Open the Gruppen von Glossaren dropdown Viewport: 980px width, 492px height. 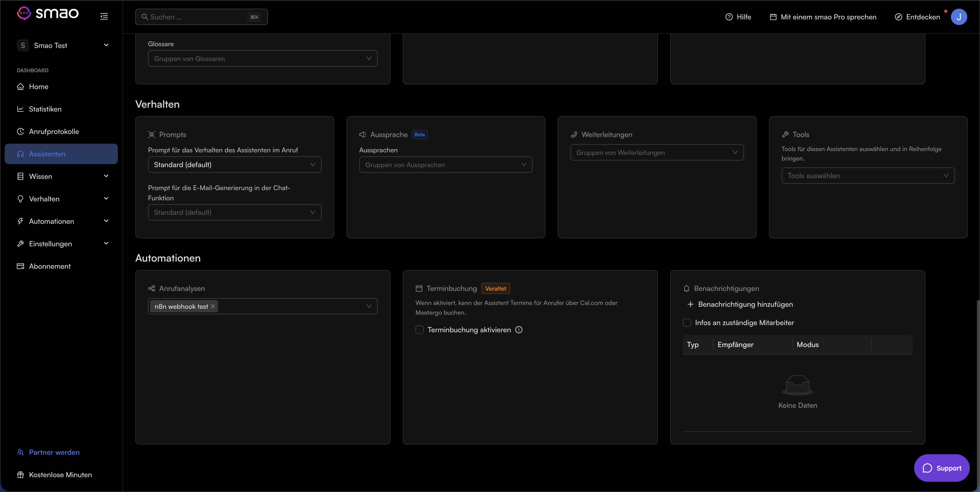coord(263,59)
